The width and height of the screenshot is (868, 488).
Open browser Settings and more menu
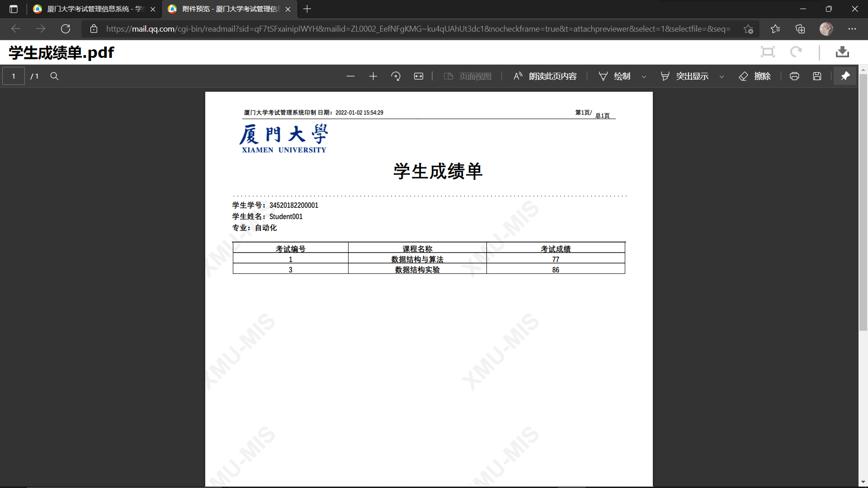tap(852, 29)
